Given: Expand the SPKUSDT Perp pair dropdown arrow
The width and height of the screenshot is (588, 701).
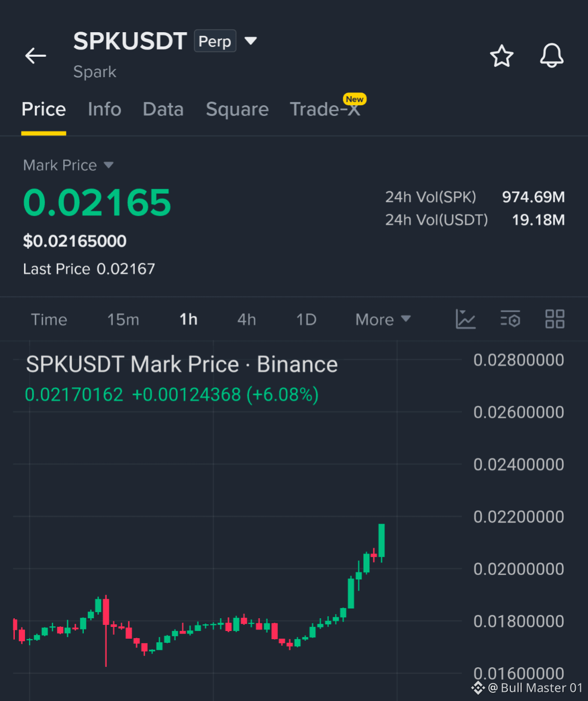Looking at the screenshot, I should click(250, 40).
